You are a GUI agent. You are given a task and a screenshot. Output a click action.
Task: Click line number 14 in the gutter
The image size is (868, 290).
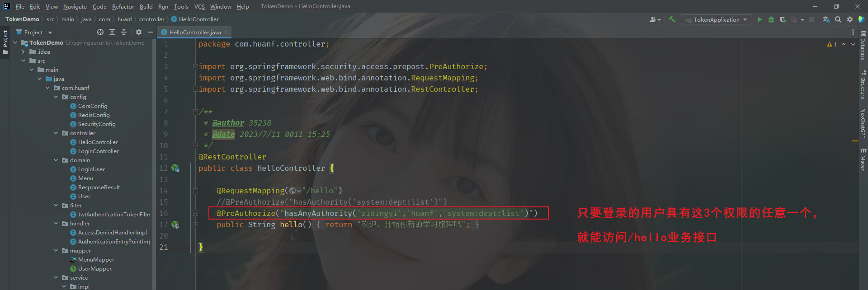pyautogui.click(x=164, y=191)
